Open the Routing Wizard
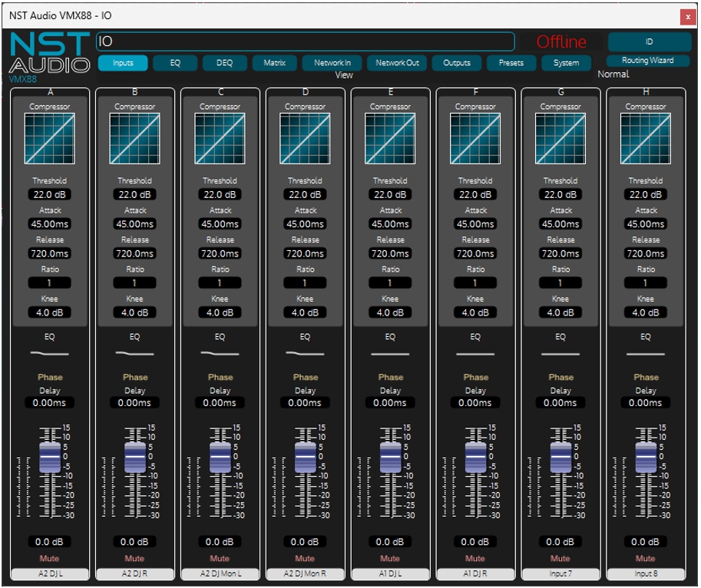Viewport: 701px width, 588px height. [647, 61]
